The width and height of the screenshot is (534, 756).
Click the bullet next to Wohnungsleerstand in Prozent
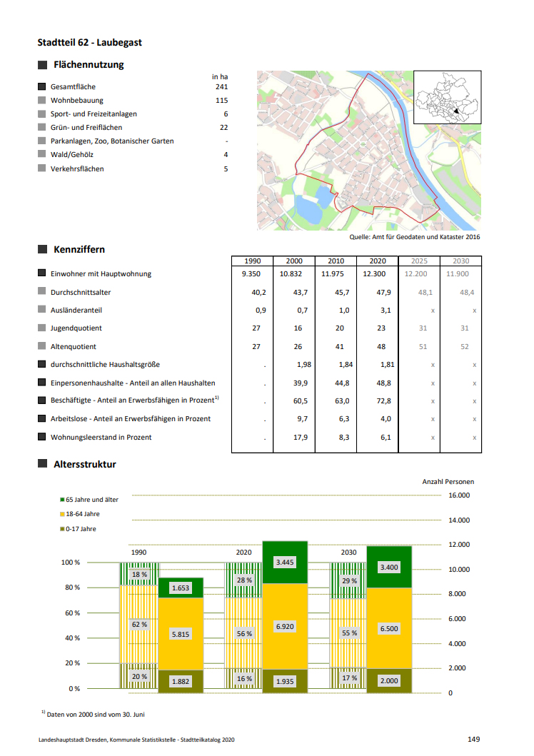point(42,437)
